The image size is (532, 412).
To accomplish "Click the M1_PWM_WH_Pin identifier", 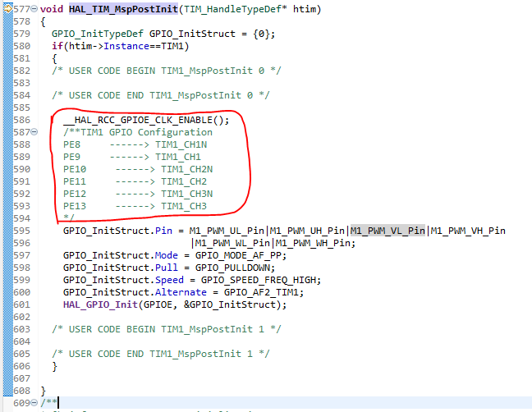I will click(x=313, y=243).
